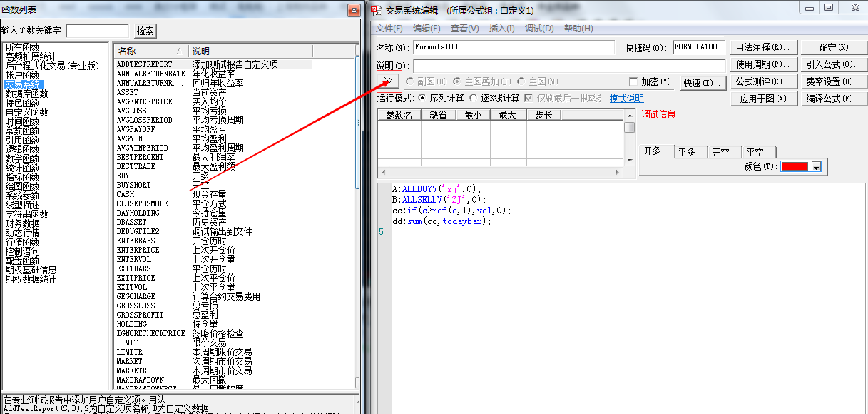
Task: Select the 主图叠加(J) radio option
Action: pyautogui.click(x=457, y=81)
